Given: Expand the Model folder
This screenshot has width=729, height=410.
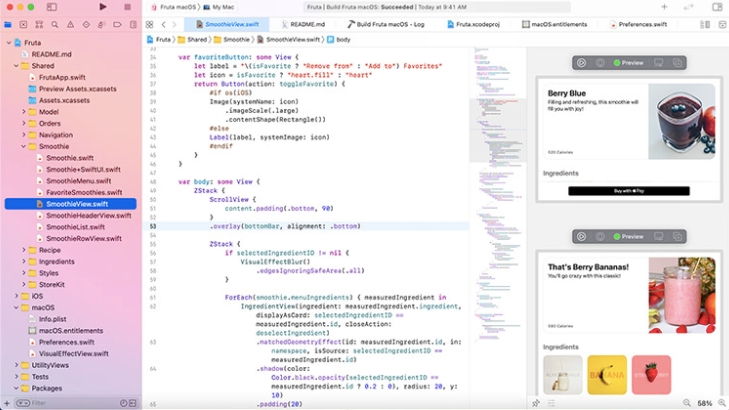Looking at the screenshot, I should coord(24,112).
